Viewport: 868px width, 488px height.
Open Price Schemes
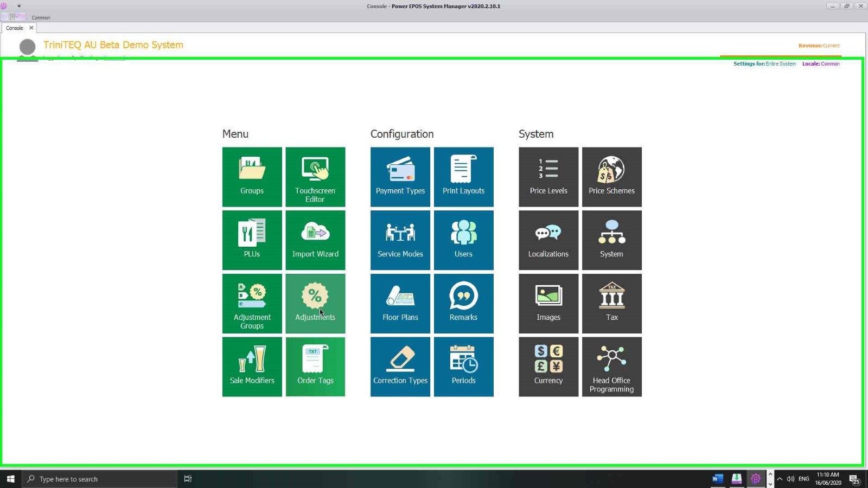coord(611,177)
